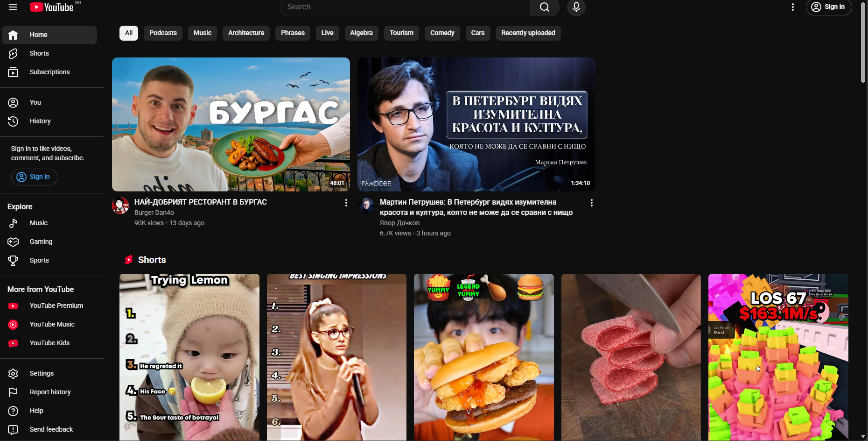The image size is (868, 441).
Task: Click the Send feedback icon
Action: pyautogui.click(x=13, y=430)
